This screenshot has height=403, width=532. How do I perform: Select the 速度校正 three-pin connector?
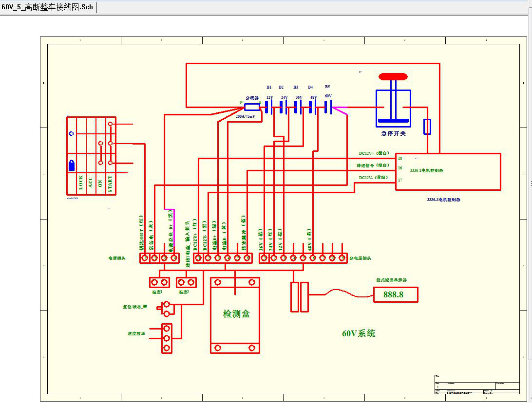(x=167, y=338)
